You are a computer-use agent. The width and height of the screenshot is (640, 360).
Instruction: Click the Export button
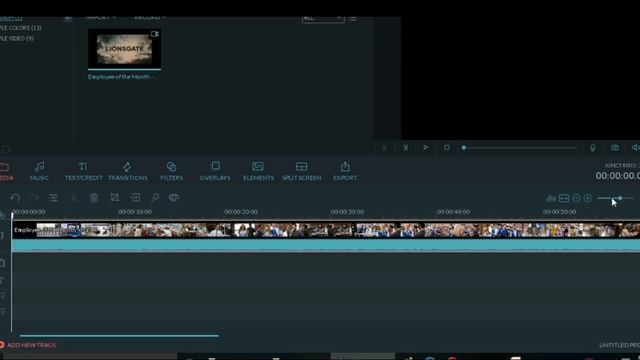click(x=345, y=171)
